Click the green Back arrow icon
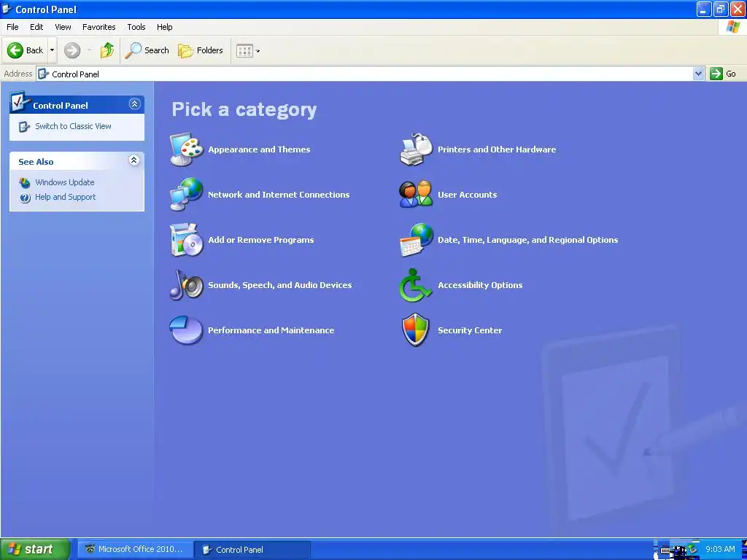 (15, 50)
